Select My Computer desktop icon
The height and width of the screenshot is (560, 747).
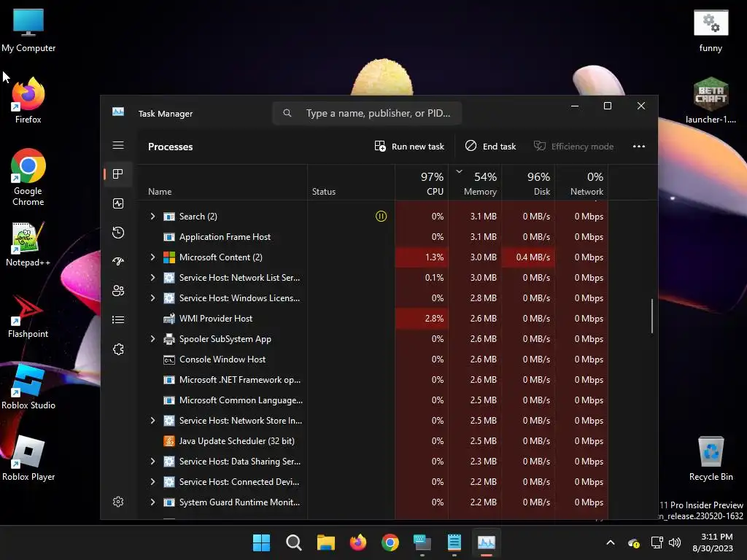coord(28,31)
